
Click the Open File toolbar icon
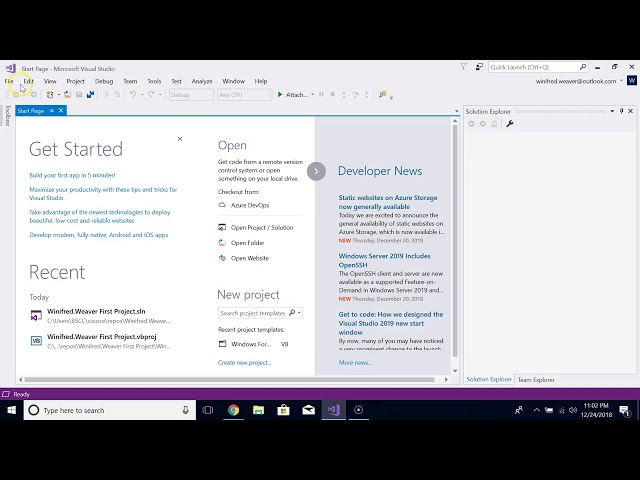point(68,95)
